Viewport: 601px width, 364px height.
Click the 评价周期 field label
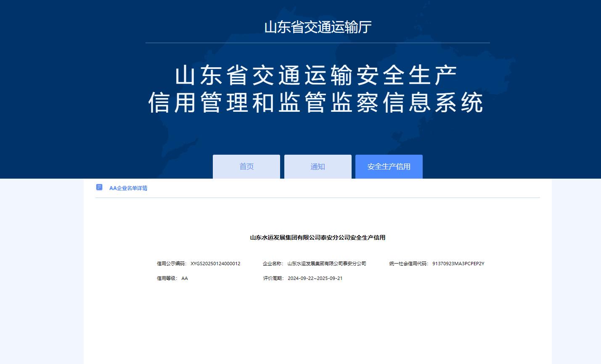coord(274,278)
